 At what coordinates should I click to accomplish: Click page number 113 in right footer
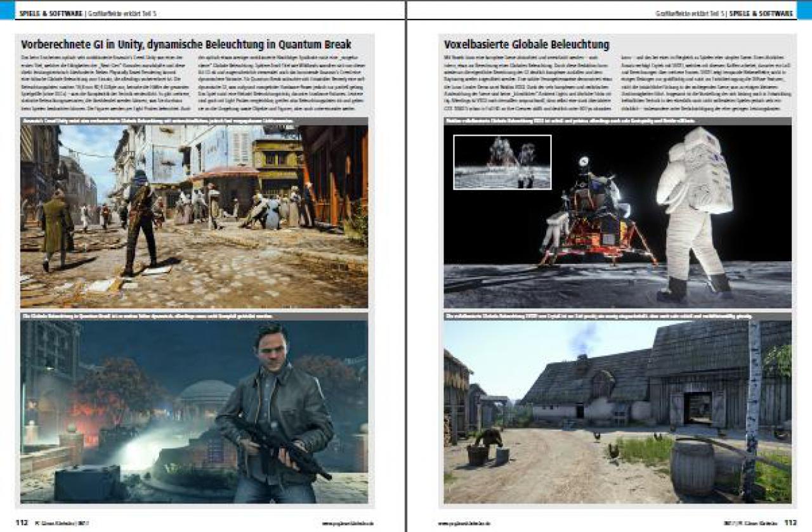pos(790,523)
